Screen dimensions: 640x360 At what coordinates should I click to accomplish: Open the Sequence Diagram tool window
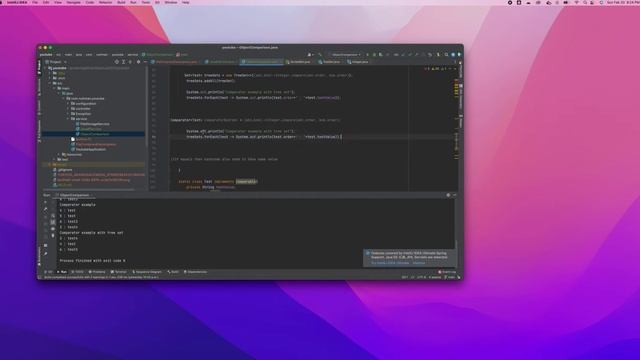[147, 272]
